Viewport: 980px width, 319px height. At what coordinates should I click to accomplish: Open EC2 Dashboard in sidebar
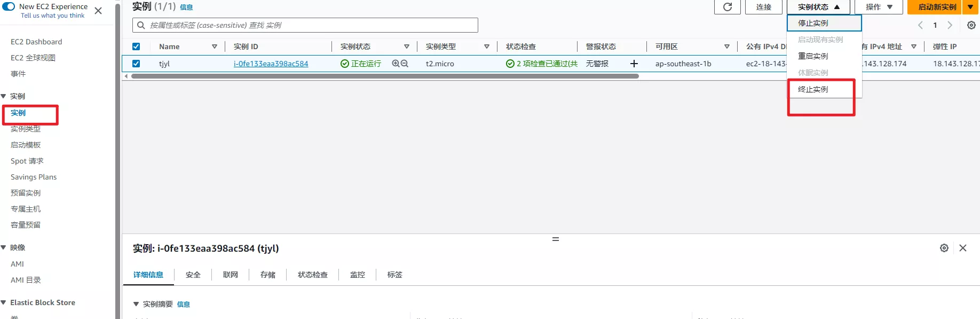pos(36,42)
